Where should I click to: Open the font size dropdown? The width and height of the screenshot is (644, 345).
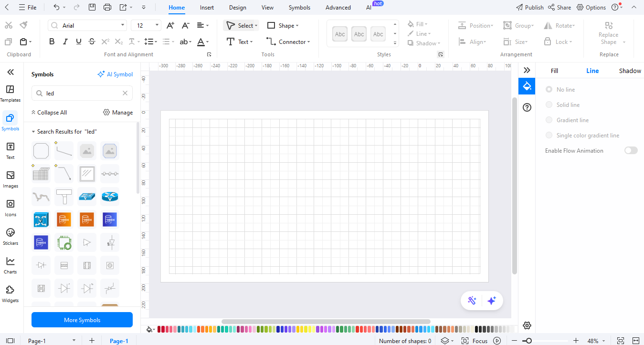coord(158,25)
